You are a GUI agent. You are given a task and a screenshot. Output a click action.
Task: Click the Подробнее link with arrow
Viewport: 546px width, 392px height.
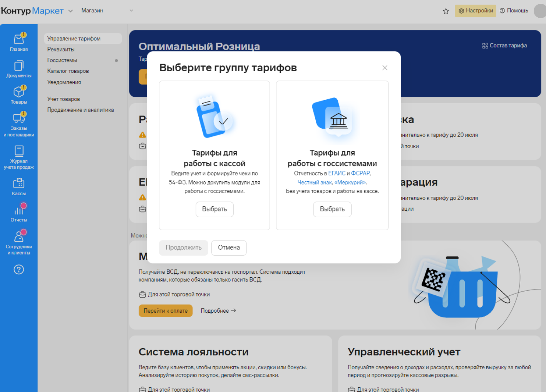coord(218,311)
